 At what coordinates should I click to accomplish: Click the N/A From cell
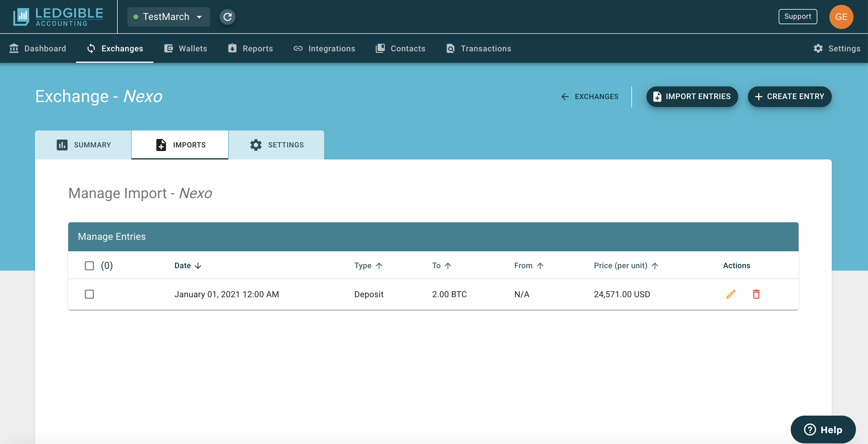pos(522,294)
